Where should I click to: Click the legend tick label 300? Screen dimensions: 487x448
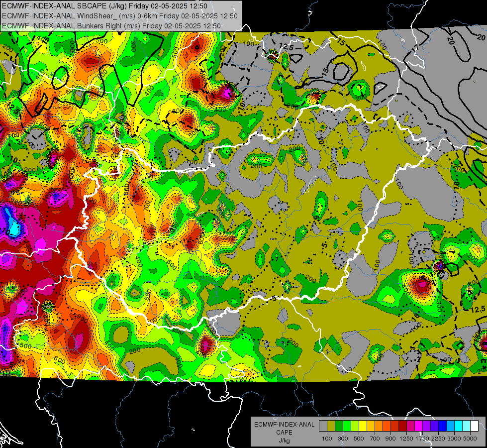tap(343, 439)
